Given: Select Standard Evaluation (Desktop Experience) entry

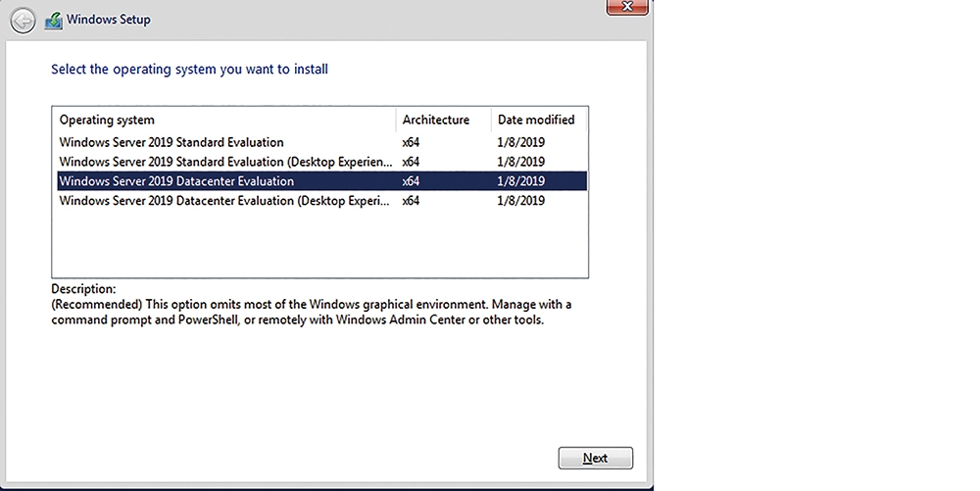Looking at the screenshot, I should (x=321, y=162).
